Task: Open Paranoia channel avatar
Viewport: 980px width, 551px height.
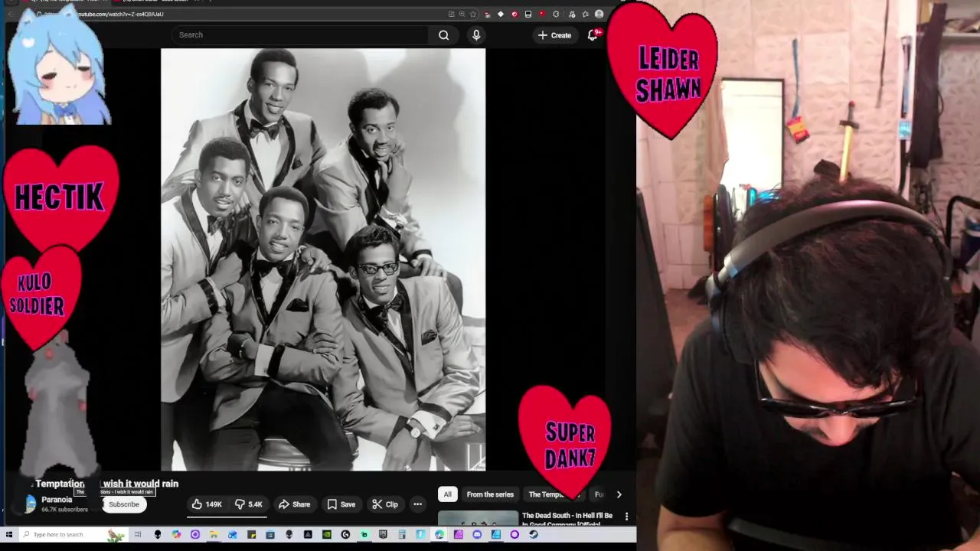Action: click(x=30, y=504)
